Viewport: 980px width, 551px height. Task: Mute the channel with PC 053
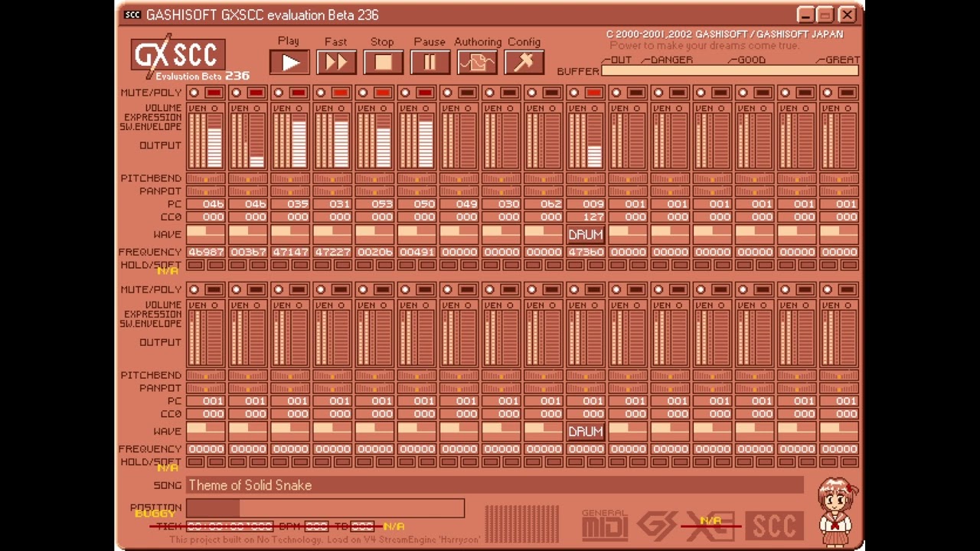[x=362, y=93]
